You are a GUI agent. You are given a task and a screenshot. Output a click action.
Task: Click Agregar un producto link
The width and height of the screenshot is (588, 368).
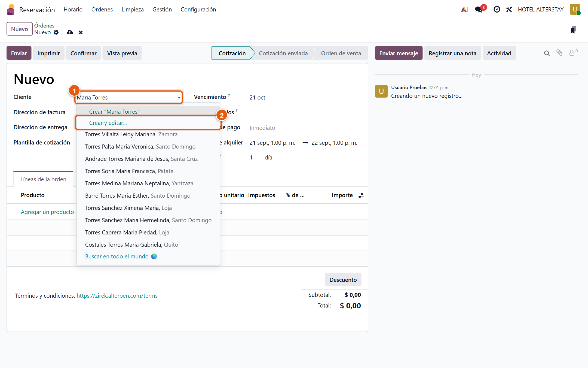[x=47, y=212]
